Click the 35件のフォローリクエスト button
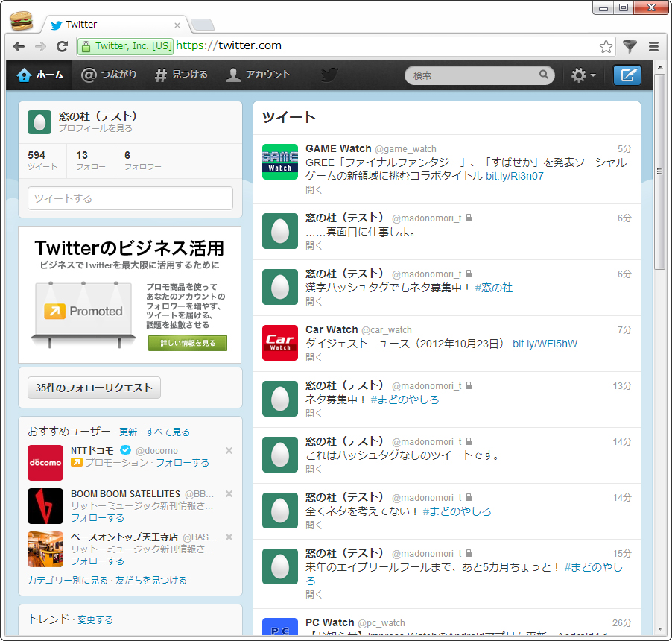The image size is (672, 641). pos(94,388)
